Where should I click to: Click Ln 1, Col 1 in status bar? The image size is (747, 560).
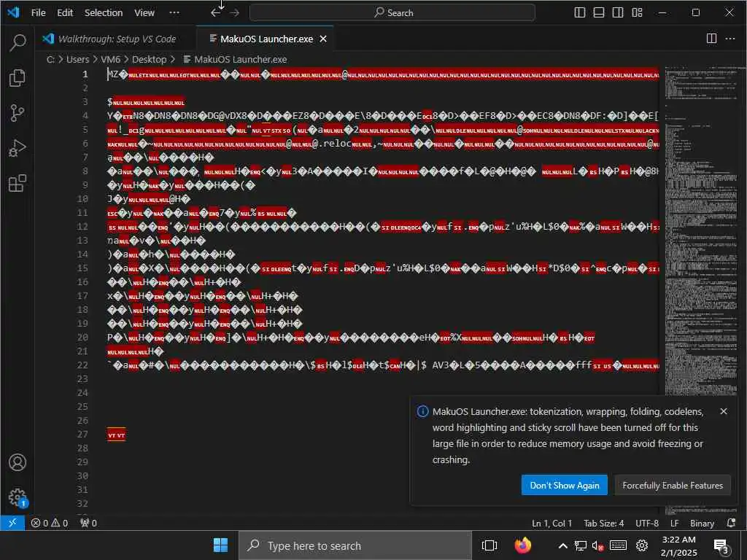pyautogui.click(x=551, y=523)
